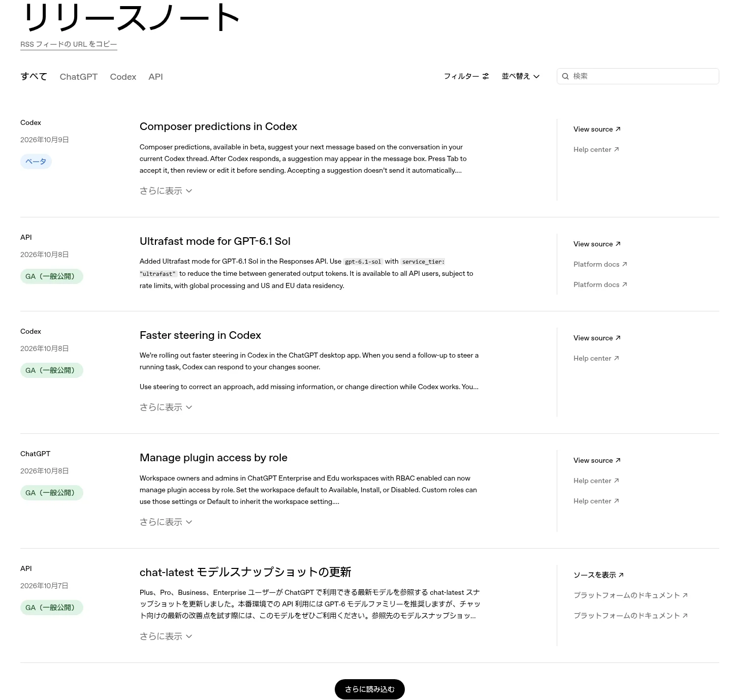
Task: Click GA badge of Faster steering entry
Action: pyautogui.click(x=52, y=370)
